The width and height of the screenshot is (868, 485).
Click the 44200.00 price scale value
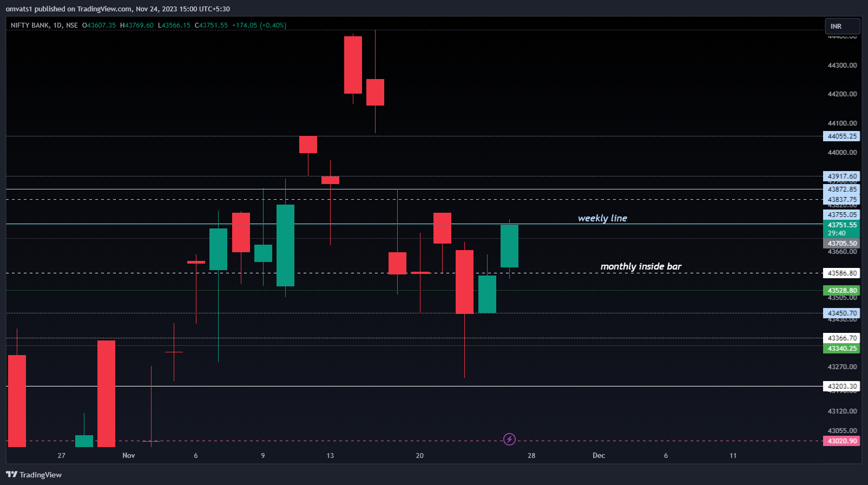coord(842,94)
